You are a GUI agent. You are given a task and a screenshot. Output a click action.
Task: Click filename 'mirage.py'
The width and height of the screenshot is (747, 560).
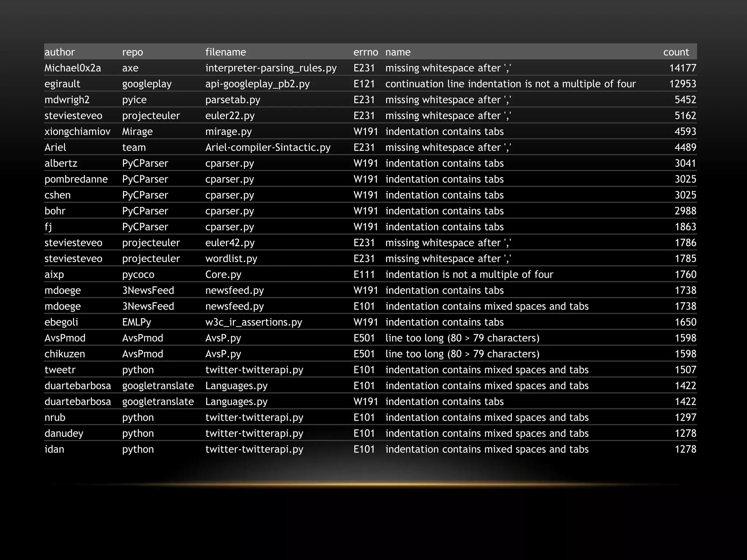228,132
